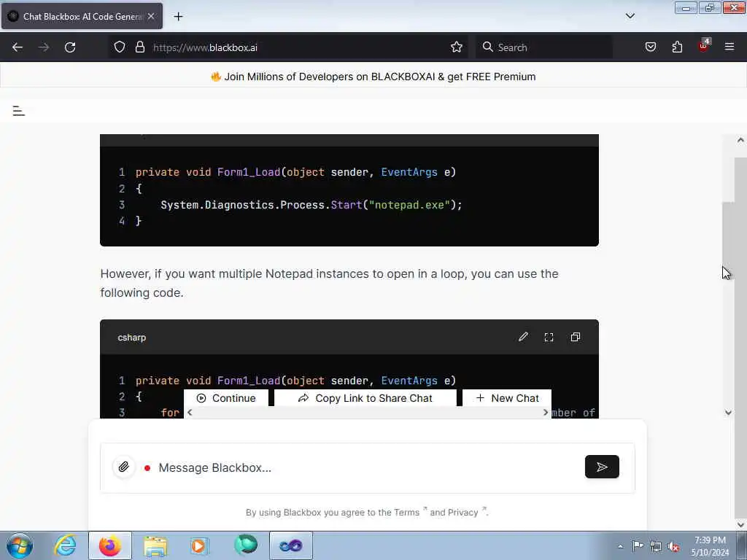
Task: Start a New Chat
Action: [507, 398]
